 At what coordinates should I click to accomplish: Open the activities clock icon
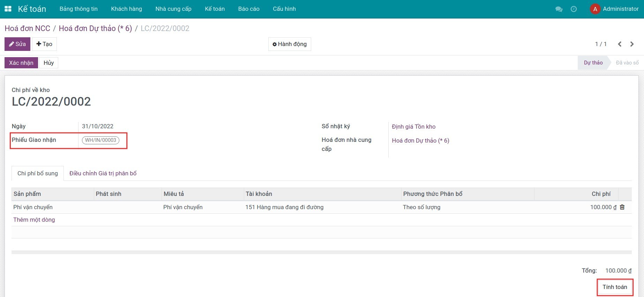(x=574, y=9)
